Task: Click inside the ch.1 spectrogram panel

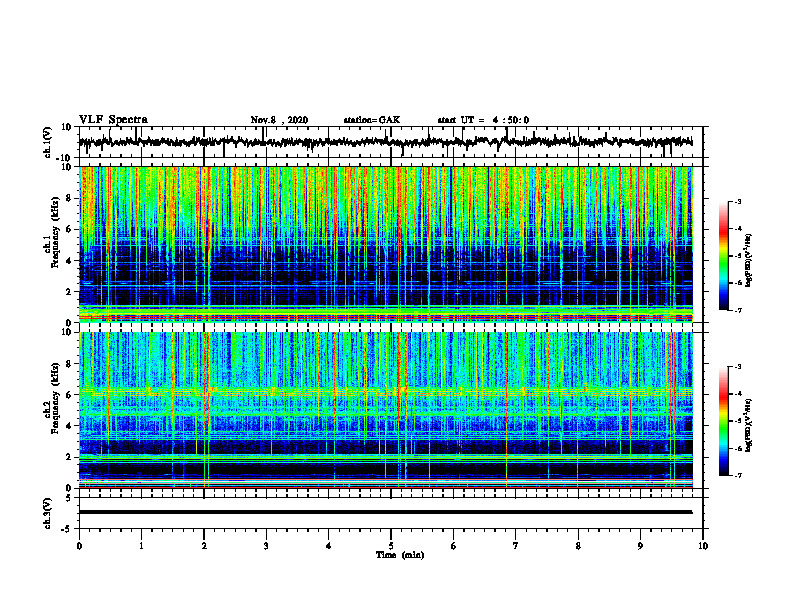Action: tap(385, 244)
